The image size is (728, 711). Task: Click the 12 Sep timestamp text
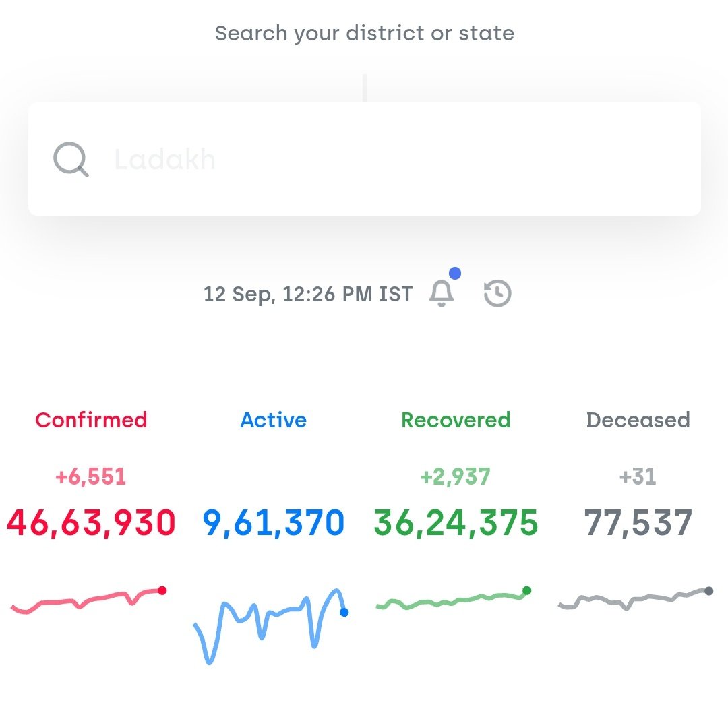(x=307, y=294)
